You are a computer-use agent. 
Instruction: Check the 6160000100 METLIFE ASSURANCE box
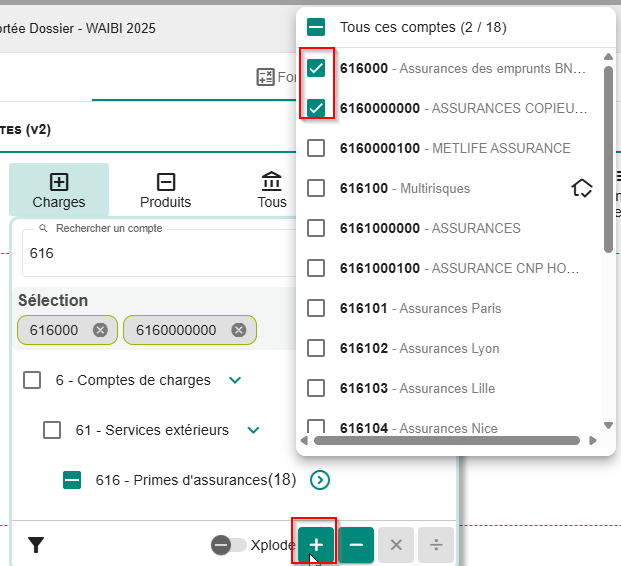(x=316, y=148)
